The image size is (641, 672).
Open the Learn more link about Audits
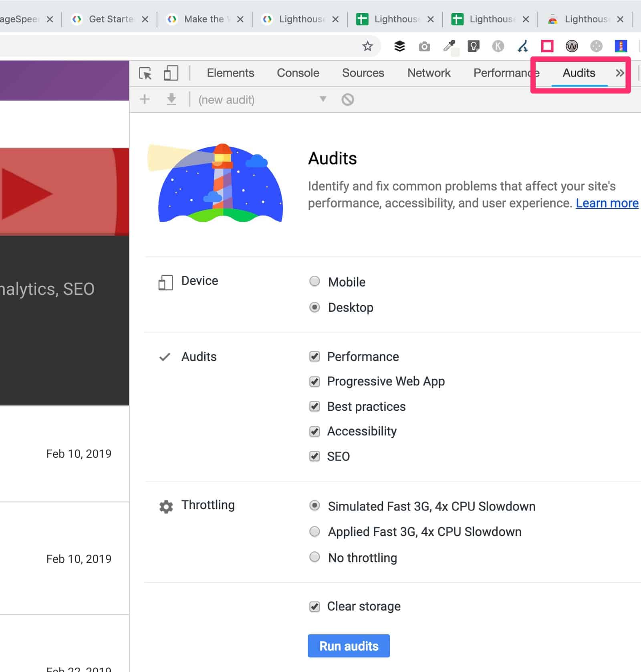click(x=607, y=203)
